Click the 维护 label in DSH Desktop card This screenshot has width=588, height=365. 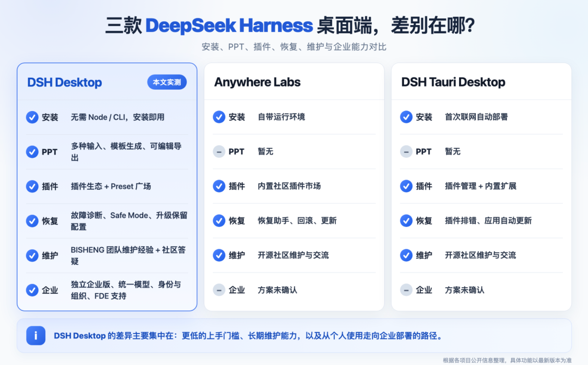coord(50,256)
